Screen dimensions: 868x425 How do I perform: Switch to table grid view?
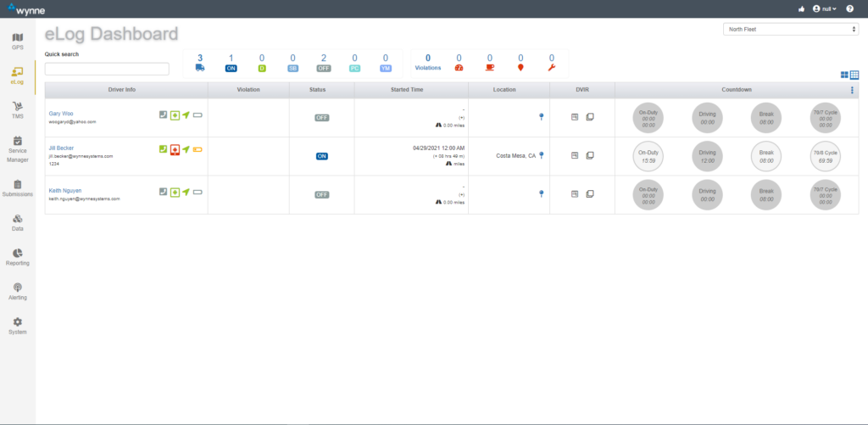tap(854, 75)
